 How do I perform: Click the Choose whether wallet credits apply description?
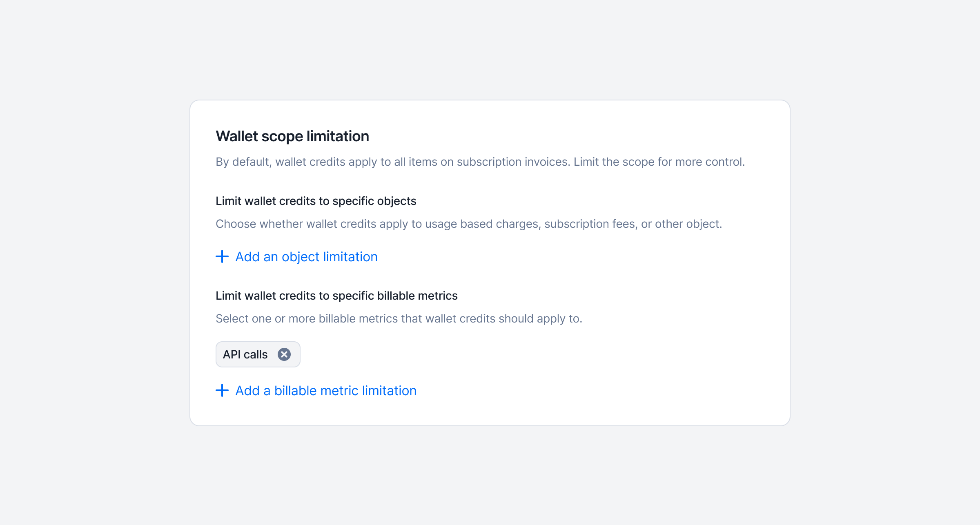pyautogui.click(x=468, y=224)
